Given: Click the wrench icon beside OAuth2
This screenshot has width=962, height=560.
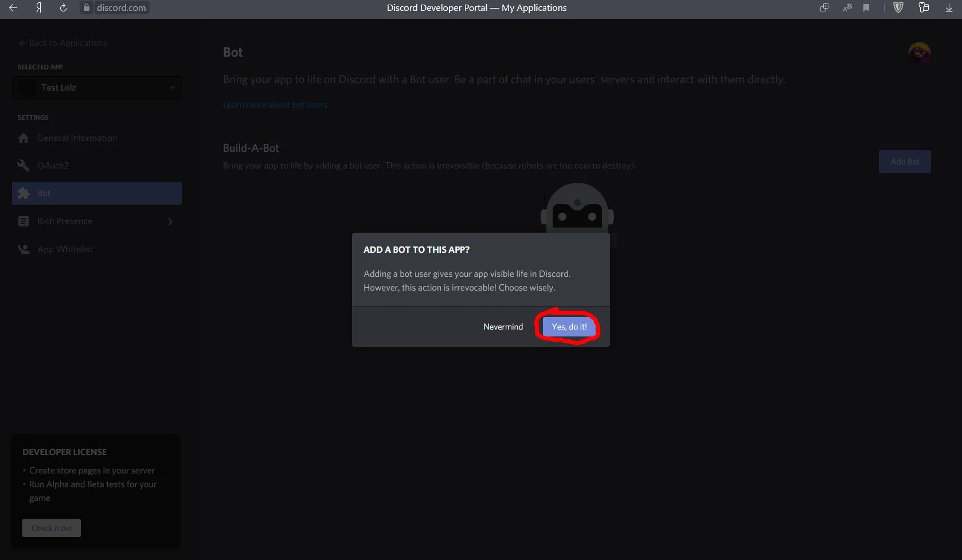Looking at the screenshot, I should 24,166.
